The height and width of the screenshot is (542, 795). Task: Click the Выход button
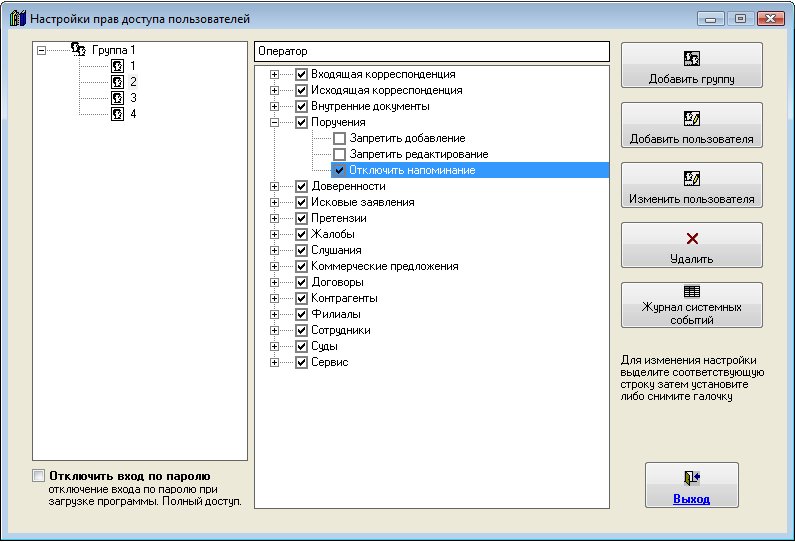692,485
